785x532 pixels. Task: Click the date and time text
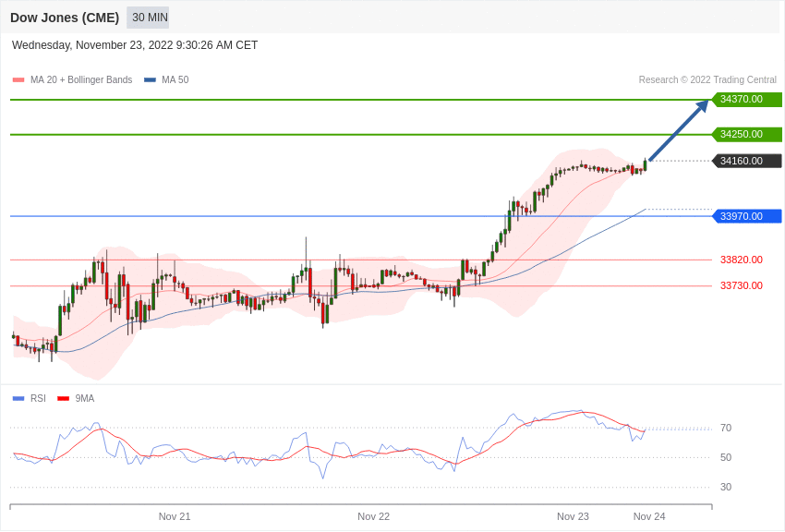135,45
